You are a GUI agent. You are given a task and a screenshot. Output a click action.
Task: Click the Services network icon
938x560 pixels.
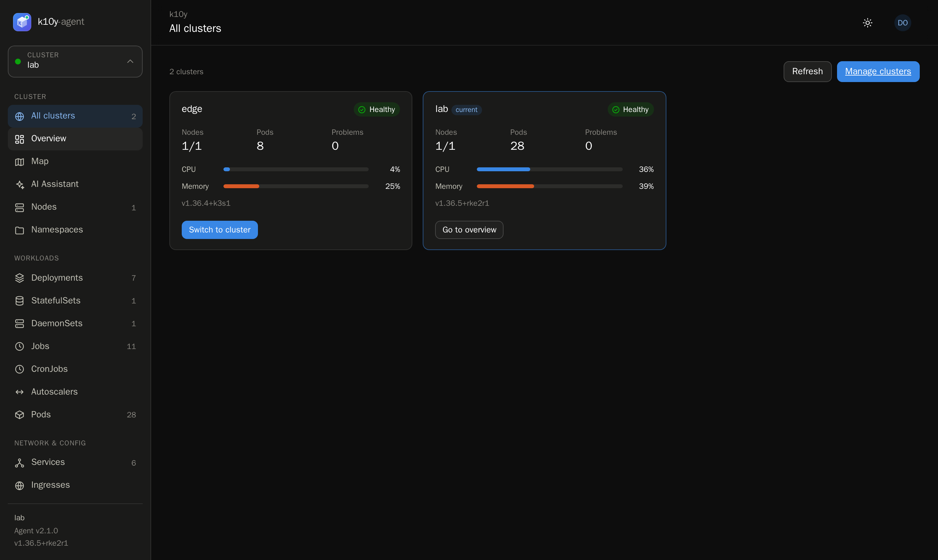(20, 463)
